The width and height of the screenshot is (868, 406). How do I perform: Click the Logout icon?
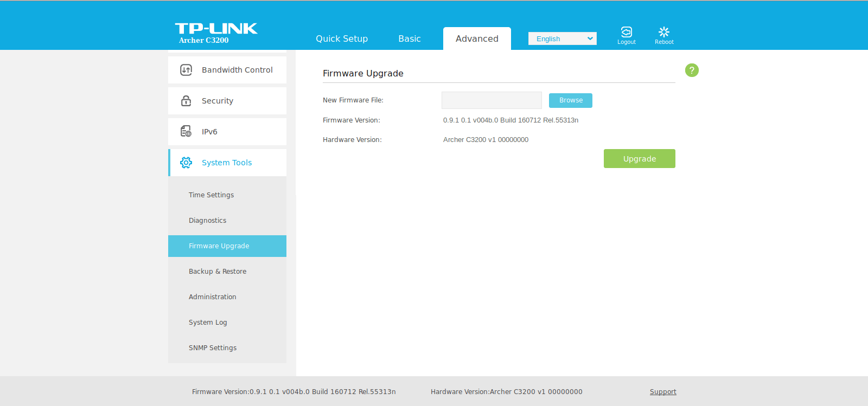coord(626,32)
